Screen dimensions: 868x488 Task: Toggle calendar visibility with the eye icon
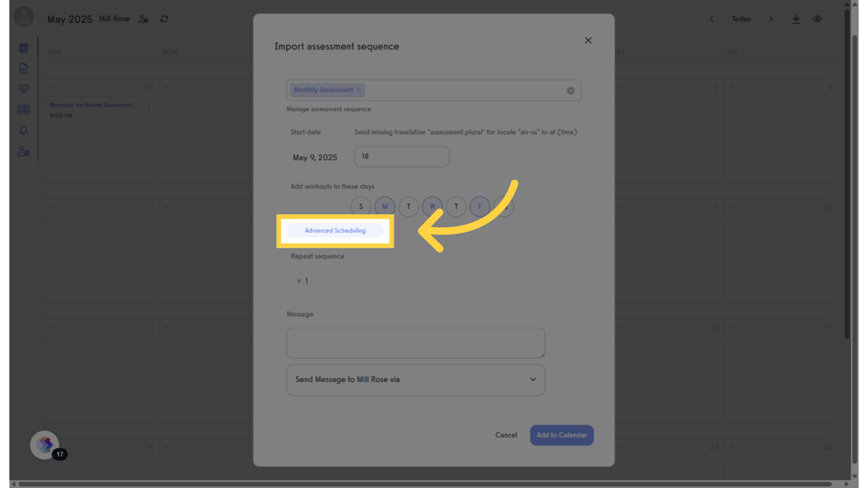[x=817, y=19]
